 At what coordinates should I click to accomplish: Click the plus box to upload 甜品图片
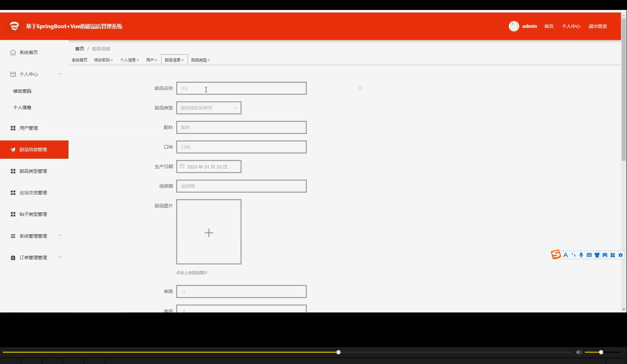[208, 232]
